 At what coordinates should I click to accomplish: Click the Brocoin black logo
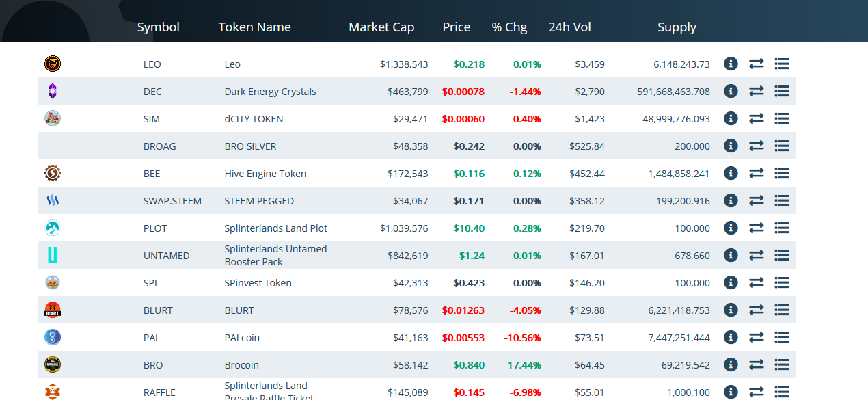pyautogui.click(x=53, y=364)
